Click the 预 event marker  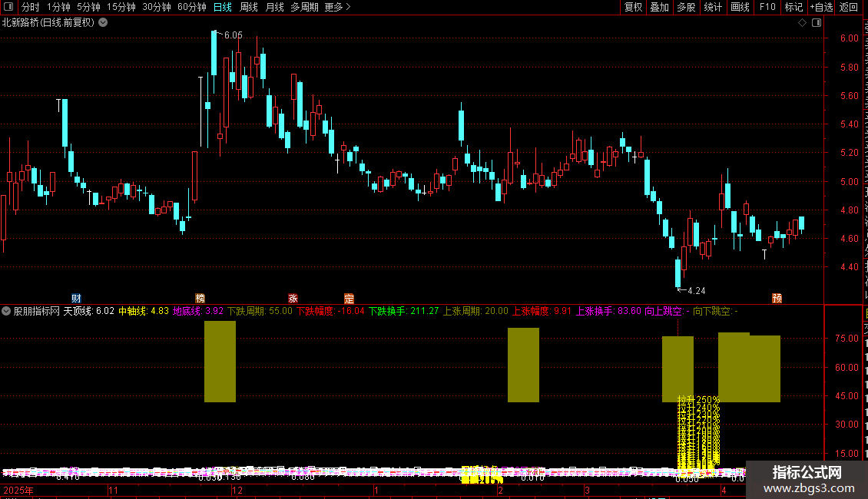[777, 298]
